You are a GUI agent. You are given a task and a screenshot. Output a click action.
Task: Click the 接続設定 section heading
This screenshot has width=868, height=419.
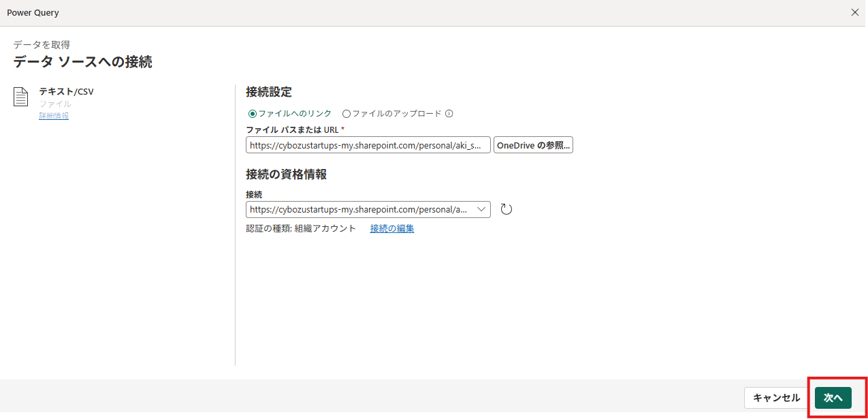point(269,92)
